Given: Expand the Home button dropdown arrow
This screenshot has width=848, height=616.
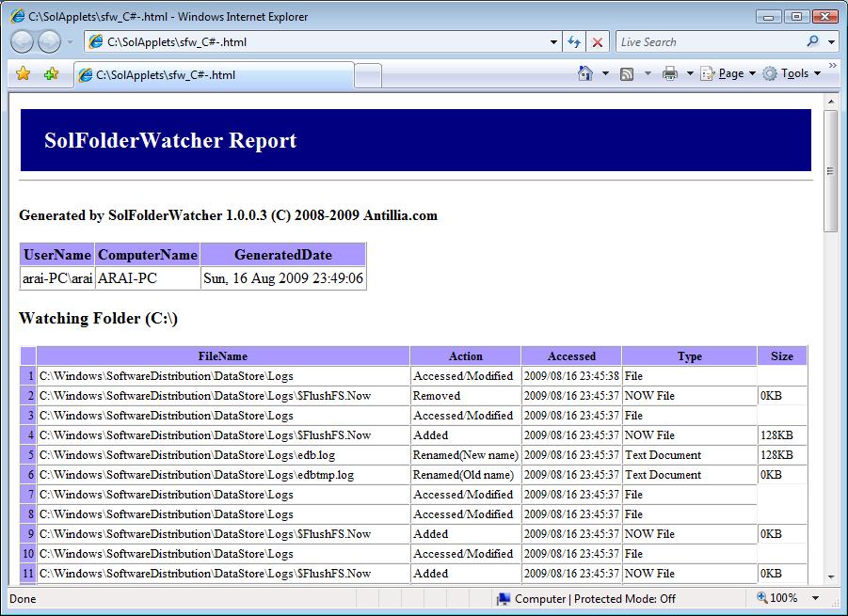Looking at the screenshot, I should coord(605,73).
